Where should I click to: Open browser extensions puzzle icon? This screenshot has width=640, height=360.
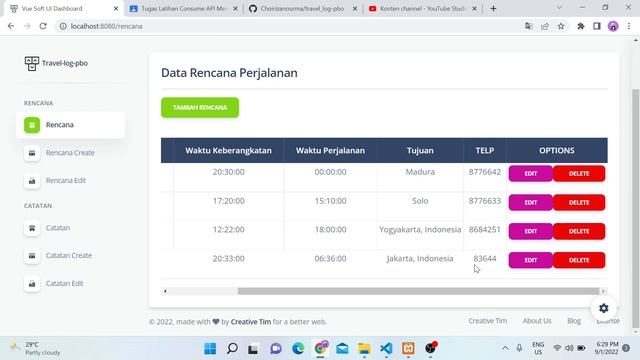(580, 26)
